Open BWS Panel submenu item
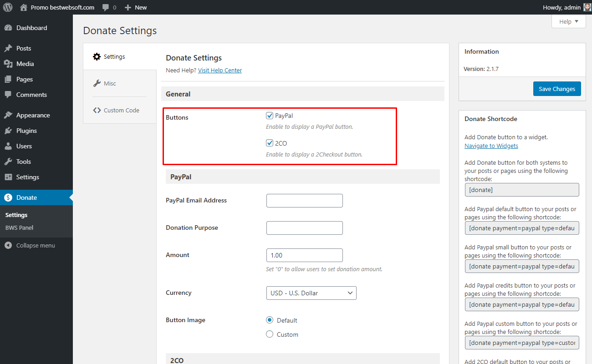Image resolution: width=592 pixels, height=364 pixels. click(x=19, y=227)
